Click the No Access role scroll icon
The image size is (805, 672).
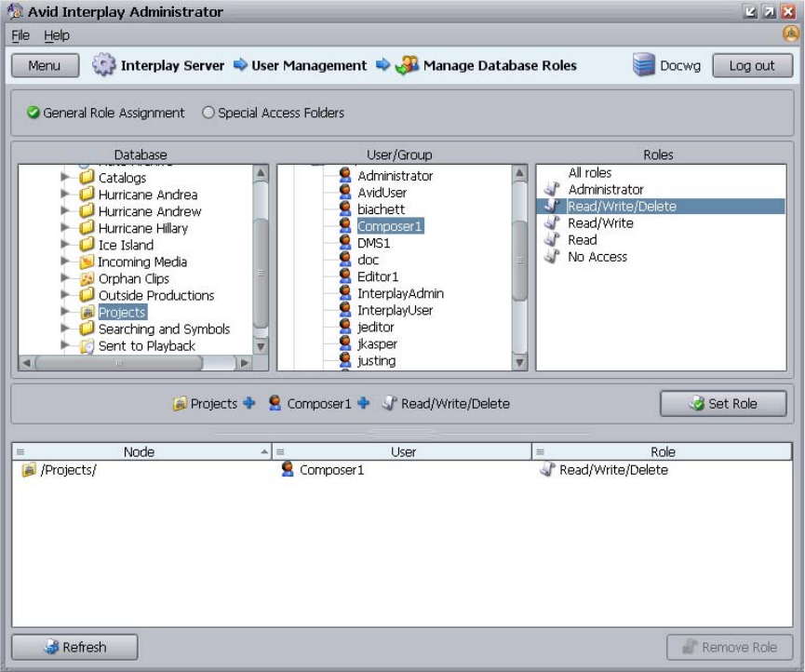click(x=552, y=256)
